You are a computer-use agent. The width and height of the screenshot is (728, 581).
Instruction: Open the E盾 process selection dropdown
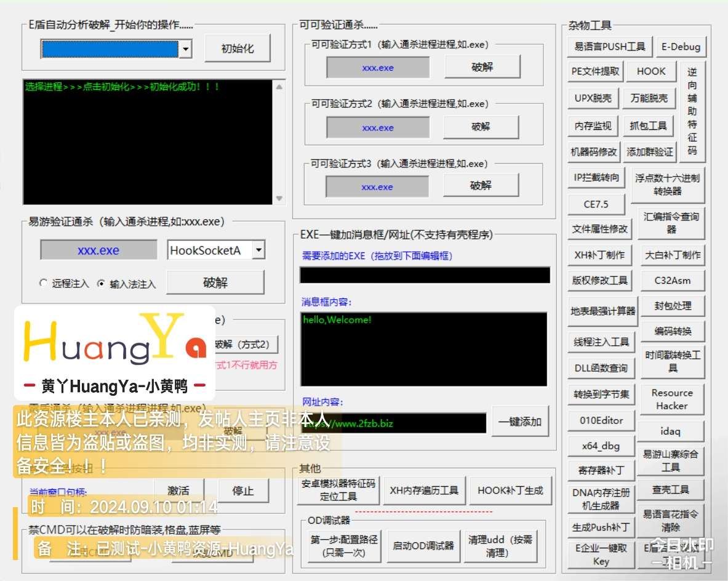click(x=185, y=49)
